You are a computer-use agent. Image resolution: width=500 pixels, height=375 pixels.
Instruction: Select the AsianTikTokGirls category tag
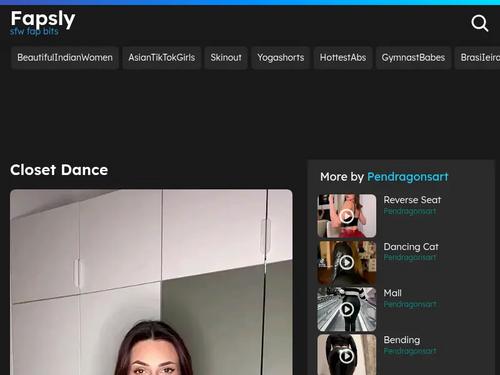coord(162,58)
